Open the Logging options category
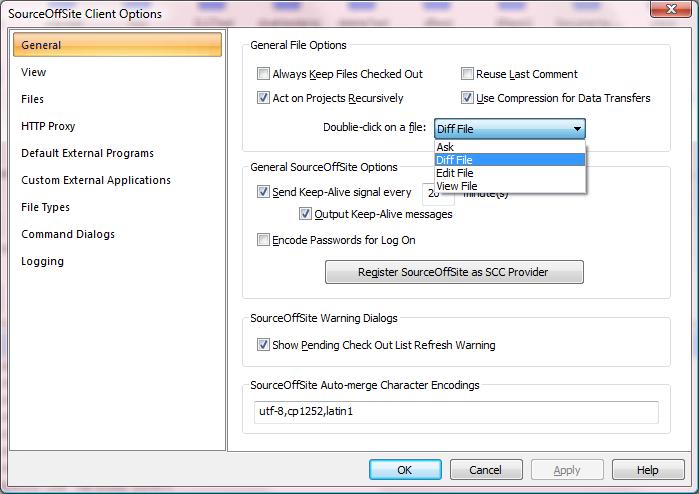The height and width of the screenshot is (494, 699). (42, 261)
